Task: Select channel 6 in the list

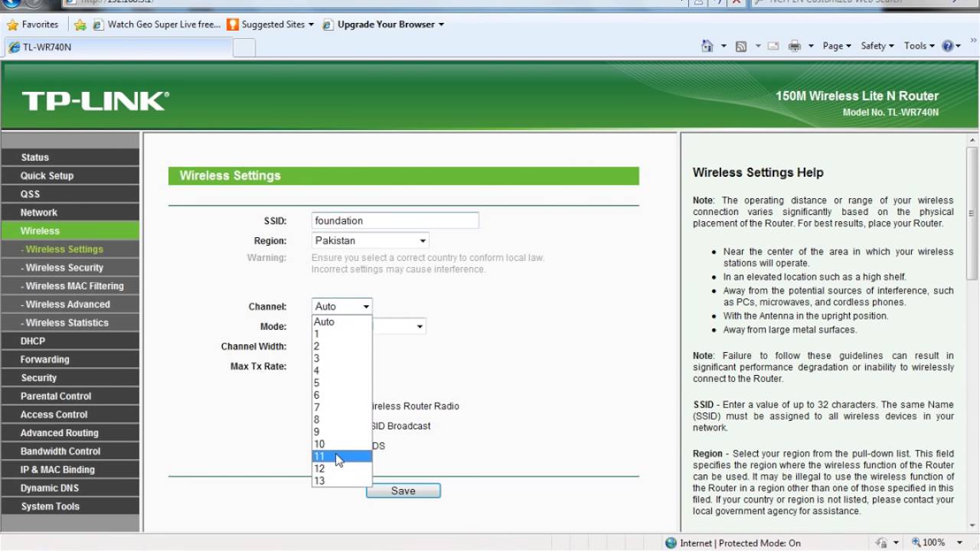Action: 341,396
